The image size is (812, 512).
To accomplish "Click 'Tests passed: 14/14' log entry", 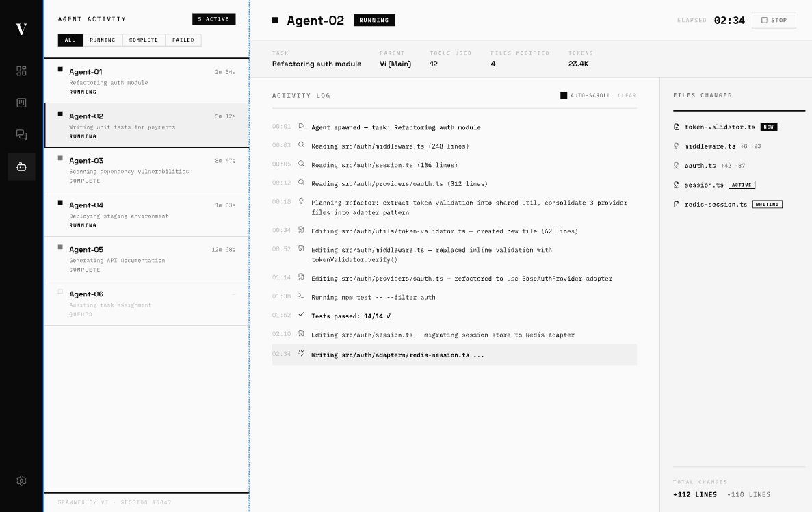I will [x=350, y=316].
